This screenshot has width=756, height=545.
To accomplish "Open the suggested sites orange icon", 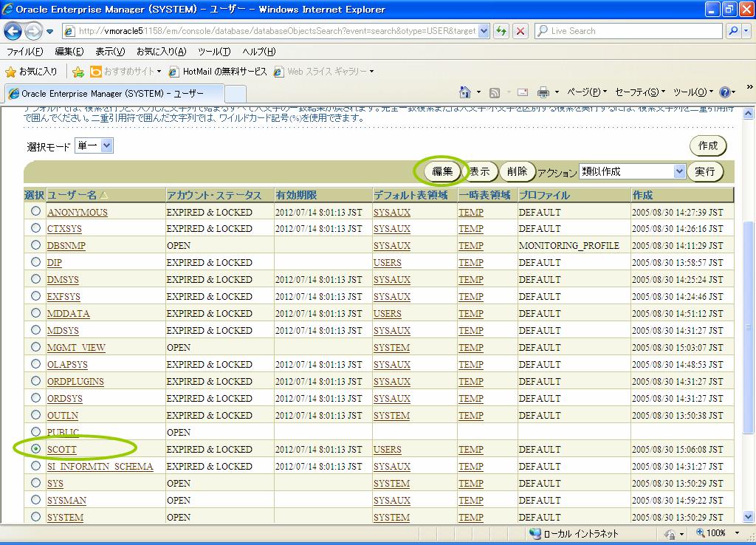I will click(x=96, y=72).
